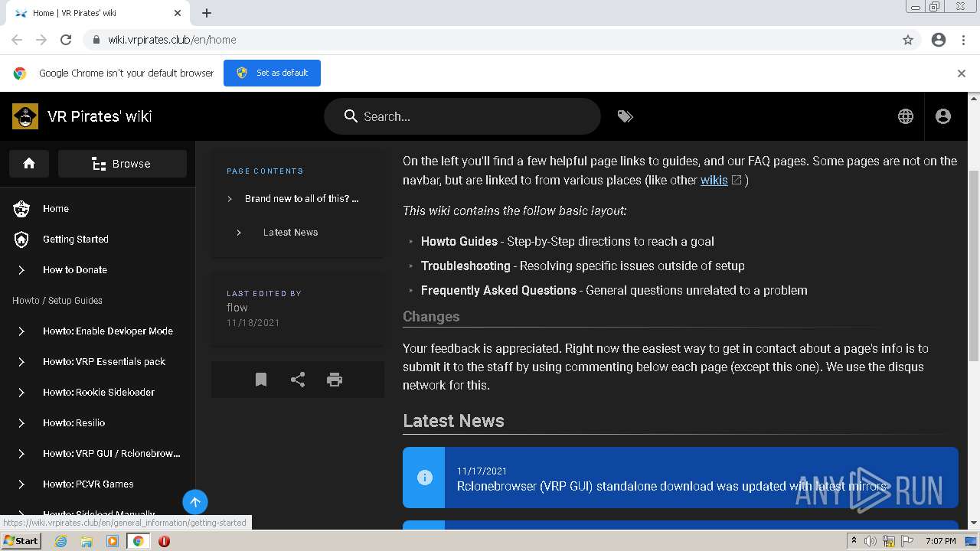Reload the page in Chrome
Image resolution: width=980 pixels, height=551 pixels.
click(66, 40)
